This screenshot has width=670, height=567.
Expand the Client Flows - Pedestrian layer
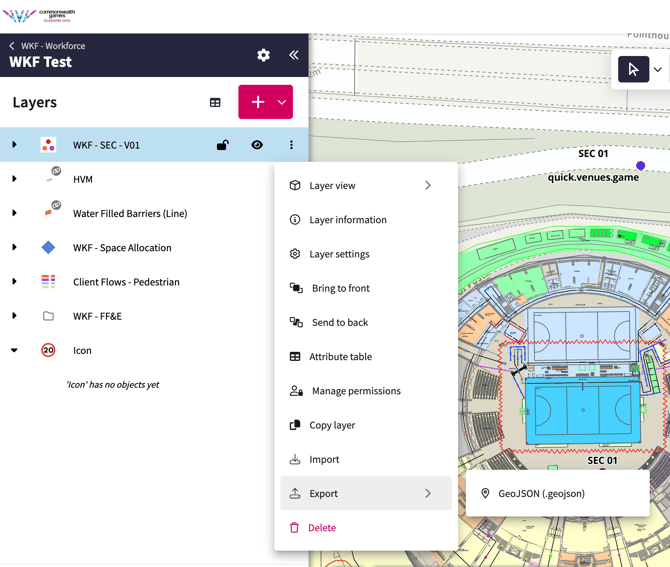(14, 282)
